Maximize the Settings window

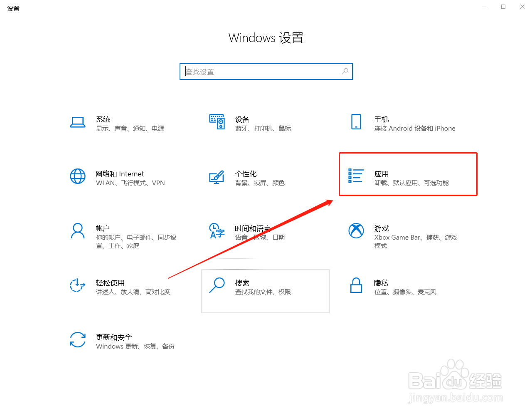[503, 7]
